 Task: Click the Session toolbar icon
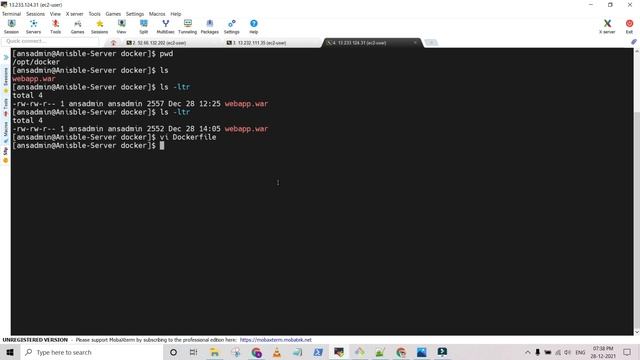pyautogui.click(x=11, y=27)
